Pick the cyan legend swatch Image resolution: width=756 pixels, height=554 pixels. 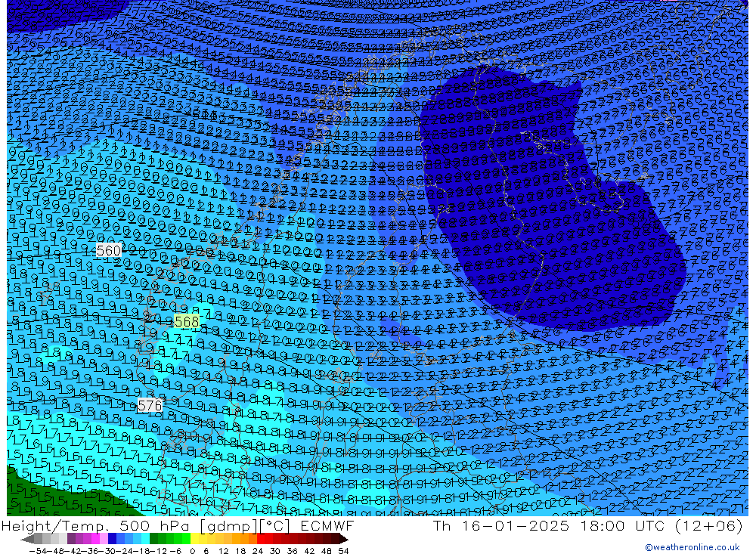tap(145, 538)
